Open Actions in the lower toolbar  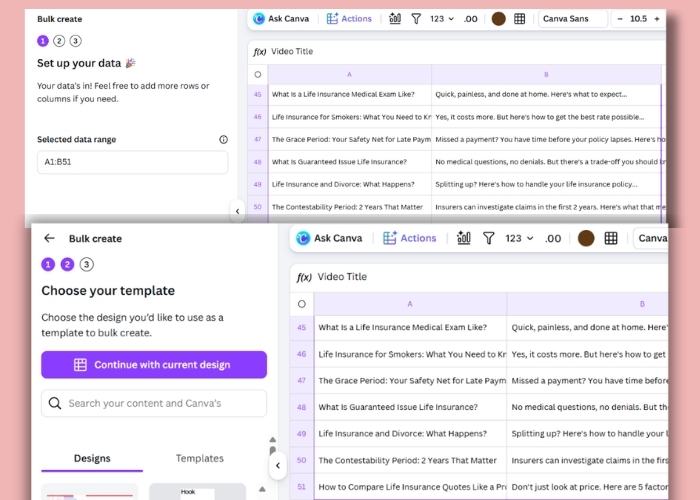coord(409,238)
